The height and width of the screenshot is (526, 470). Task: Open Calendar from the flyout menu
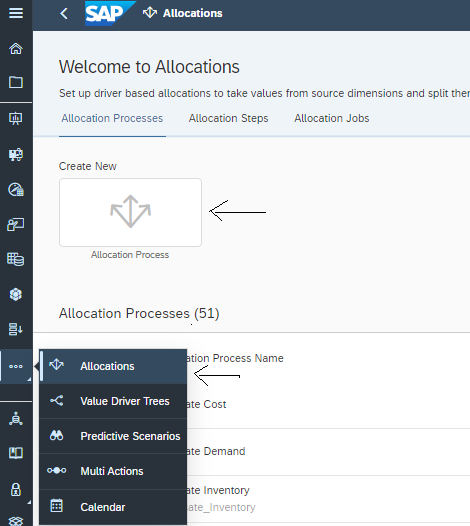pos(113,507)
